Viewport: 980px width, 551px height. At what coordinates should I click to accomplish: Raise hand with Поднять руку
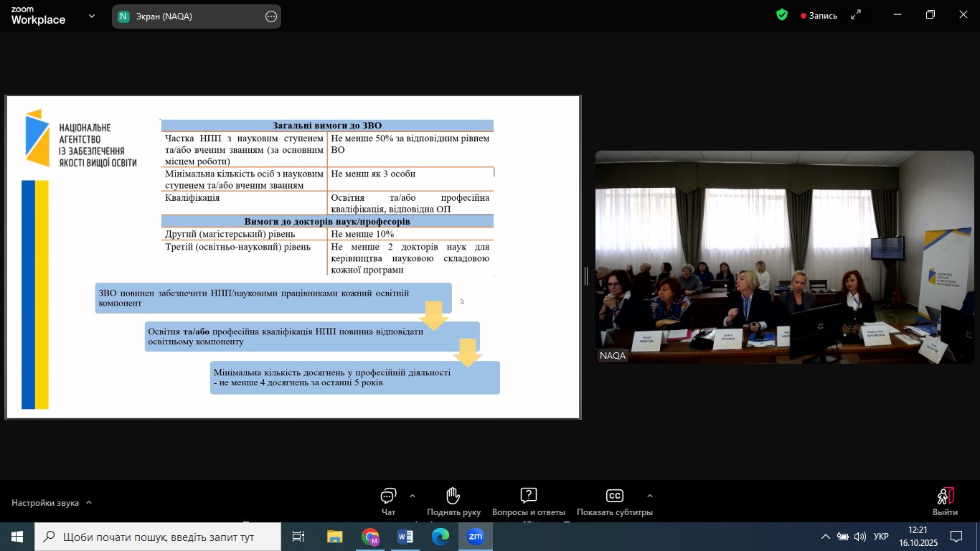(452, 501)
